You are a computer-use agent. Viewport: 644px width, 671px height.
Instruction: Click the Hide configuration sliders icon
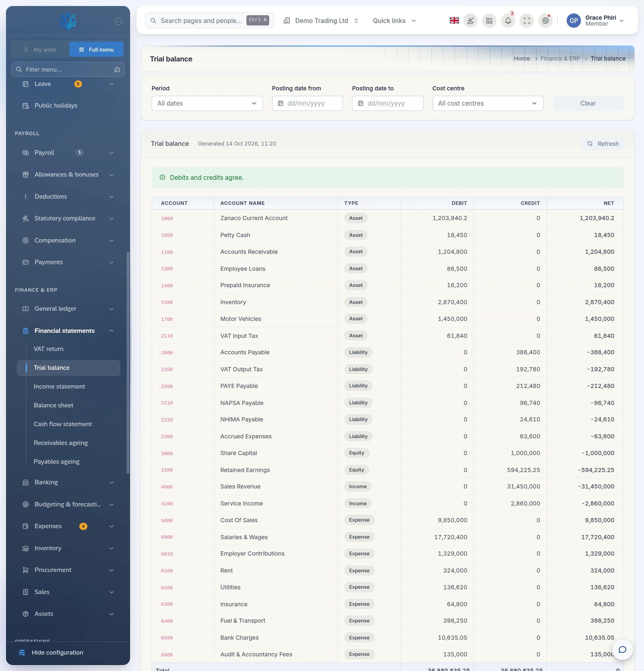click(22, 653)
